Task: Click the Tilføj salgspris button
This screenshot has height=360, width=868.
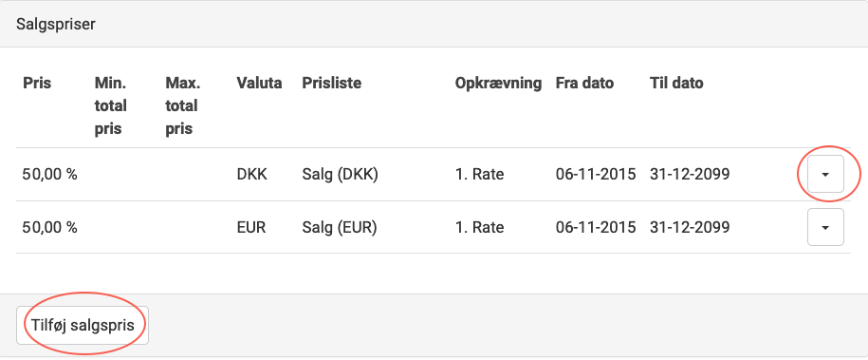Action: [83, 325]
